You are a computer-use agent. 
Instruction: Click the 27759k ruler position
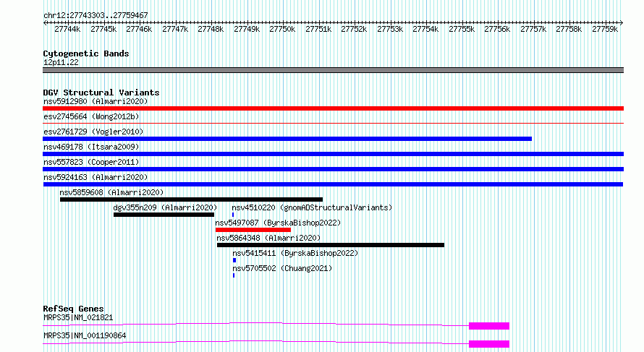pos(605,29)
